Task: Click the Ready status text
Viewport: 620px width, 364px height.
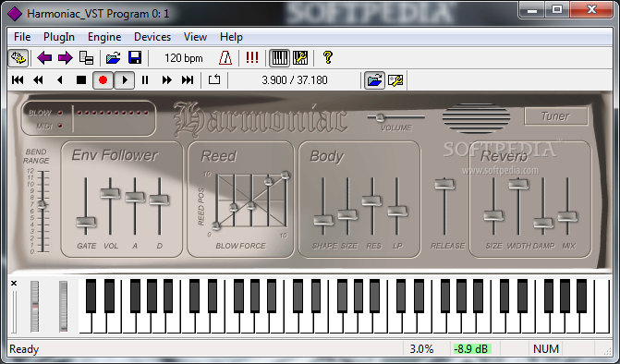Action: coord(24,349)
